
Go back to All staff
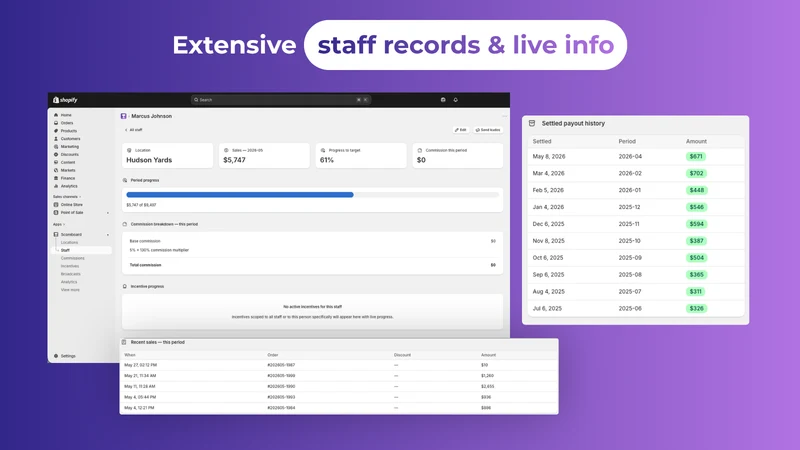pos(134,130)
